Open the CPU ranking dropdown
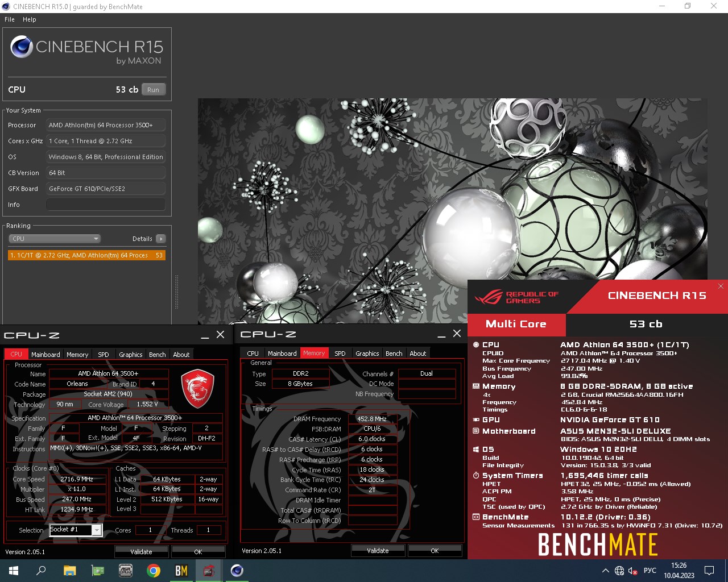This screenshot has height=582, width=728. (x=55, y=239)
